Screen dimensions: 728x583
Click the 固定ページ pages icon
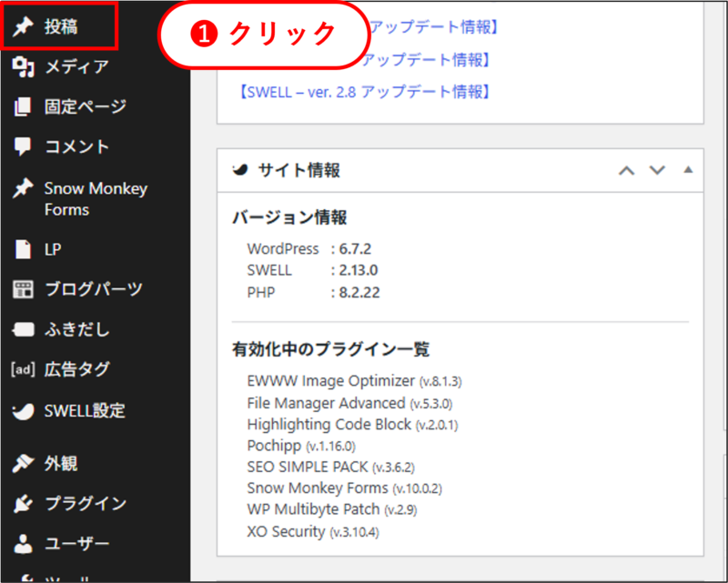pyautogui.click(x=23, y=106)
